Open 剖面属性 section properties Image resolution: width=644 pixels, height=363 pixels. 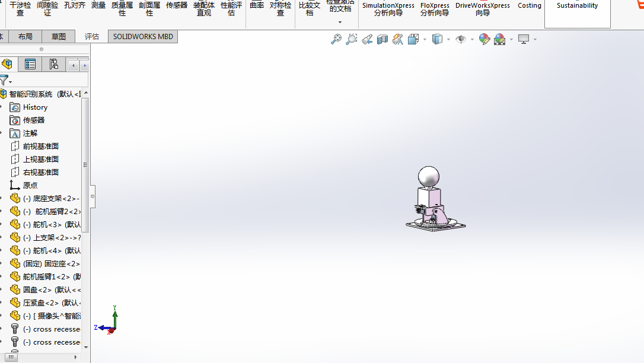point(149,9)
